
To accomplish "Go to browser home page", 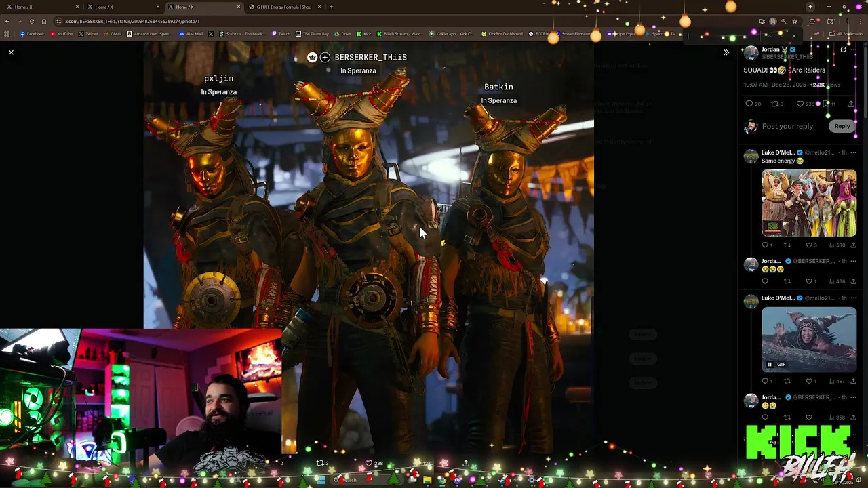I will click(x=44, y=21).
